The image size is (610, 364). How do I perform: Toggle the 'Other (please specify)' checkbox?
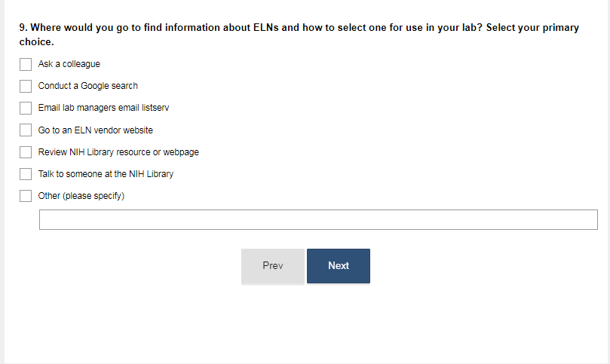[x=26, y=196]
